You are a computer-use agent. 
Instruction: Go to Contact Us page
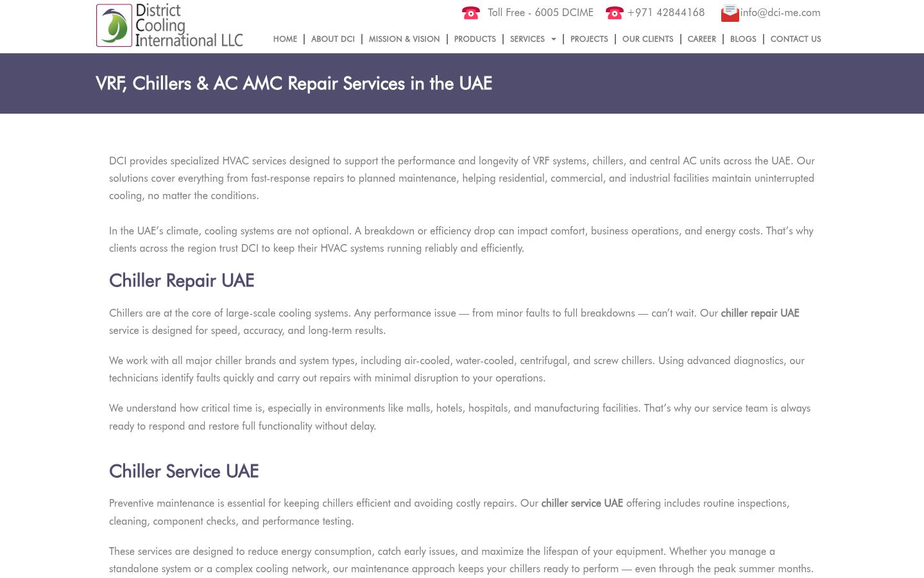[796, 39]
